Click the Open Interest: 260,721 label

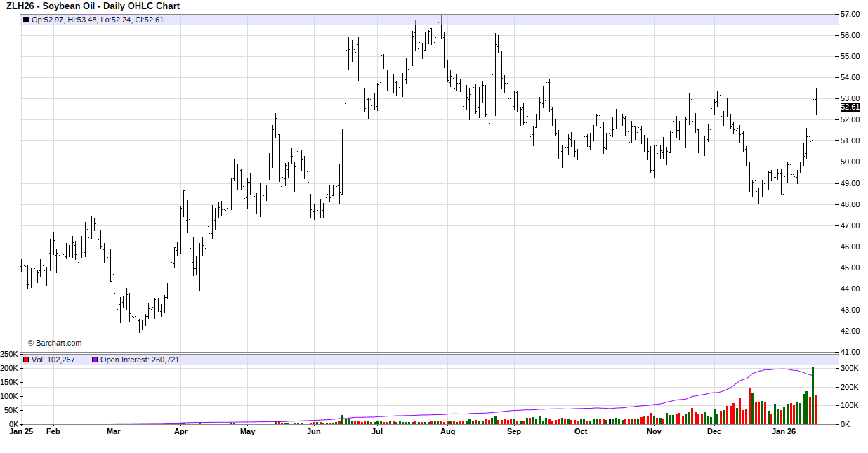coord(140,360)
